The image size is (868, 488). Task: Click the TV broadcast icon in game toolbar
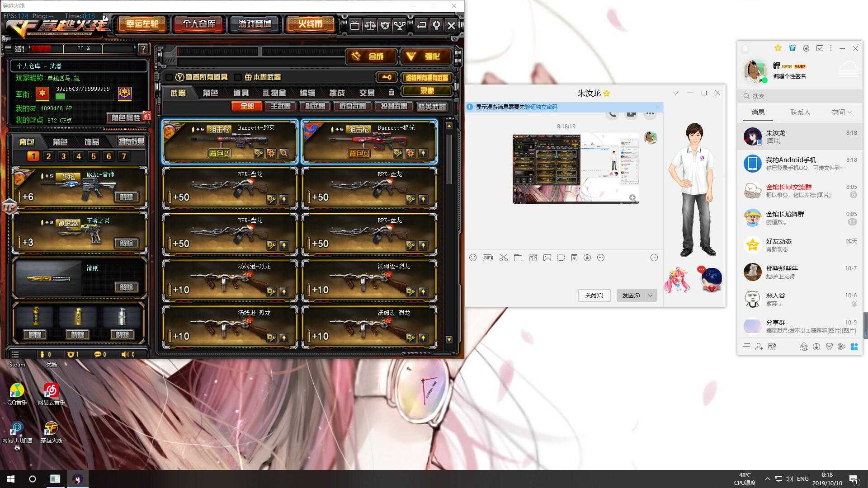(355, 25)
